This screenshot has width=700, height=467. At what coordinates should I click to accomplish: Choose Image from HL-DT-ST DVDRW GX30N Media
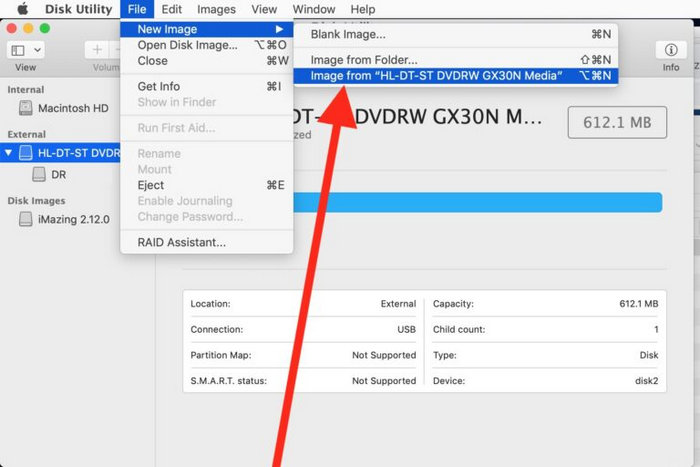(456, 75)
